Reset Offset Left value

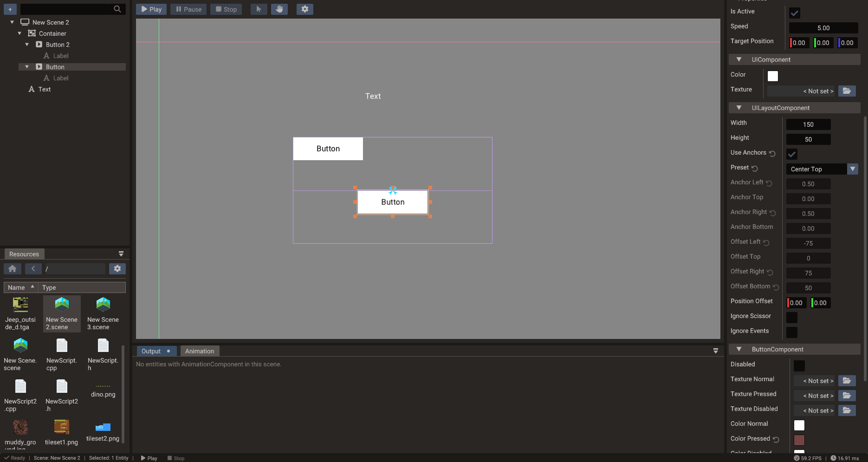pyautogui.click(x=766, y=242)
